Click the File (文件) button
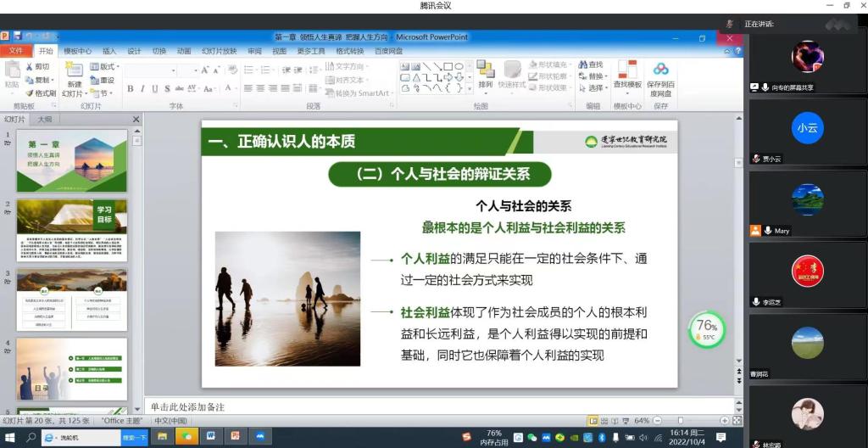This screenshot has height=448, width=868. 15,51
